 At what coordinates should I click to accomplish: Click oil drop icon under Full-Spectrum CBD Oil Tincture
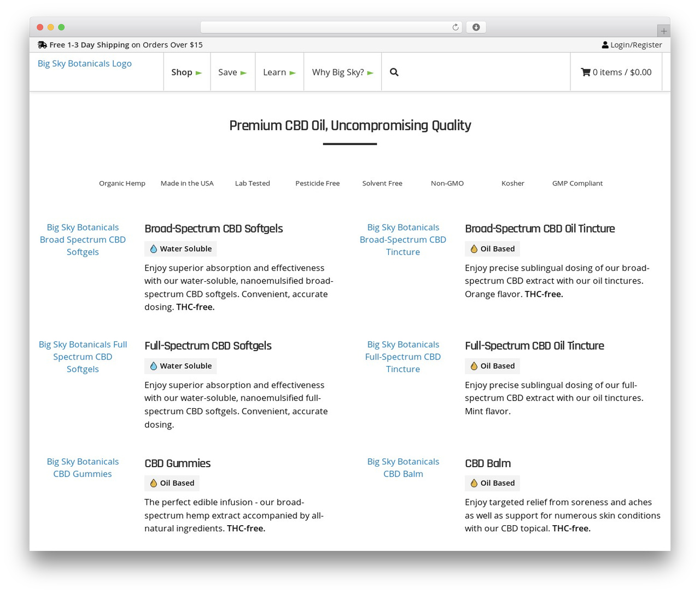[474, 366]
